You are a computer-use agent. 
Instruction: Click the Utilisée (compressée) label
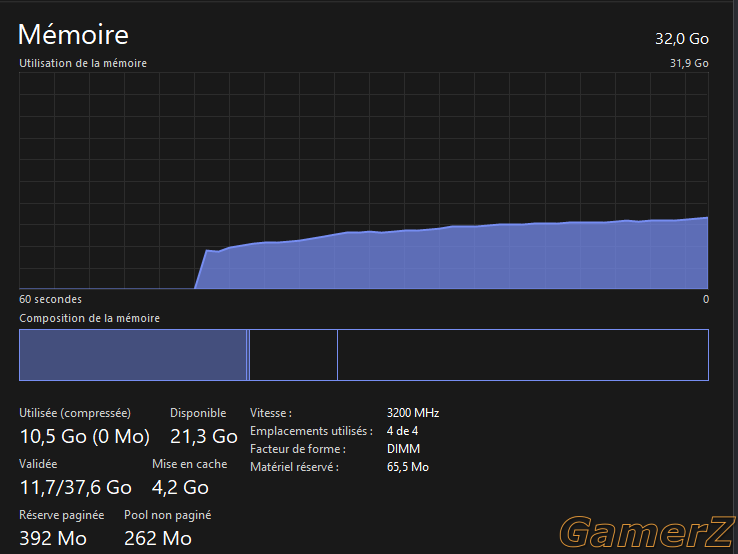[x=75, y=413]
